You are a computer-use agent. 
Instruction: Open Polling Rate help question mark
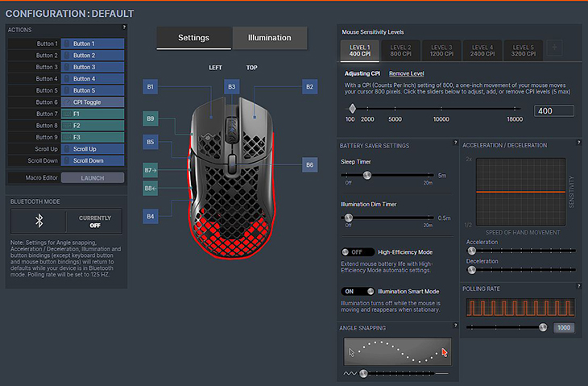[578, 286]
